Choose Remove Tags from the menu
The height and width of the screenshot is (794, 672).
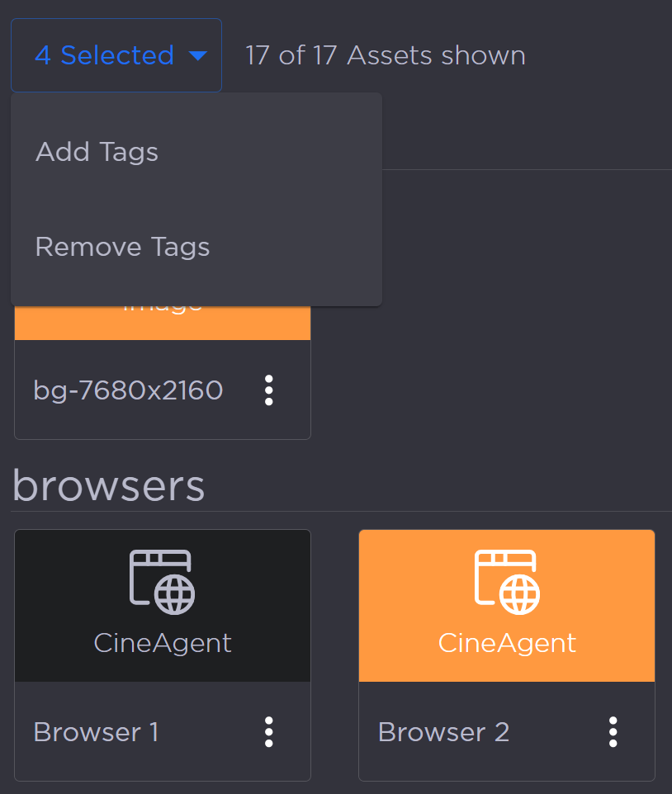coord(122,246)
